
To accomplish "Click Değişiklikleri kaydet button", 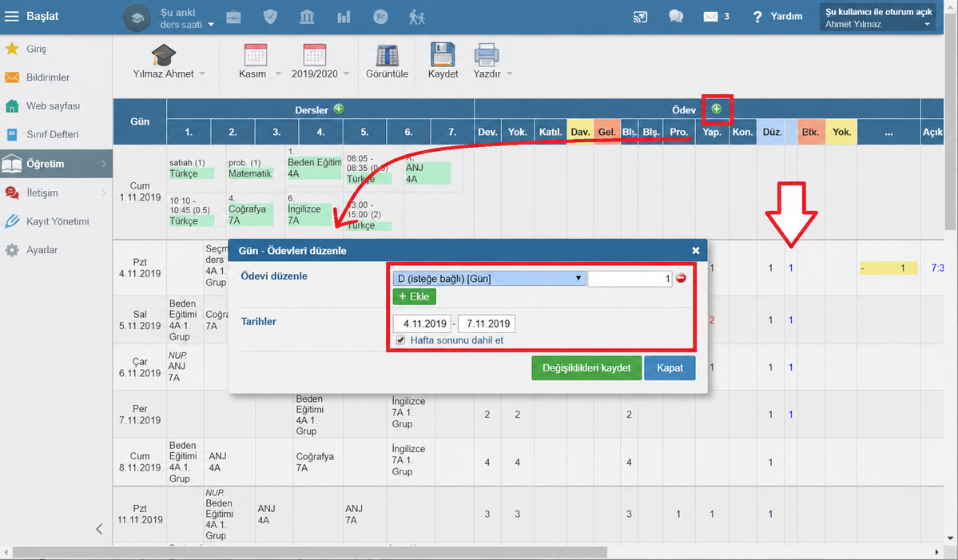I will (x=586, y=367).
